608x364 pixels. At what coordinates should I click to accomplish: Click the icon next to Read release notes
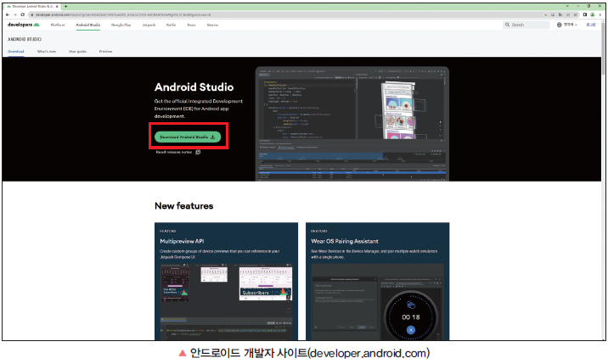pos(198,153)
